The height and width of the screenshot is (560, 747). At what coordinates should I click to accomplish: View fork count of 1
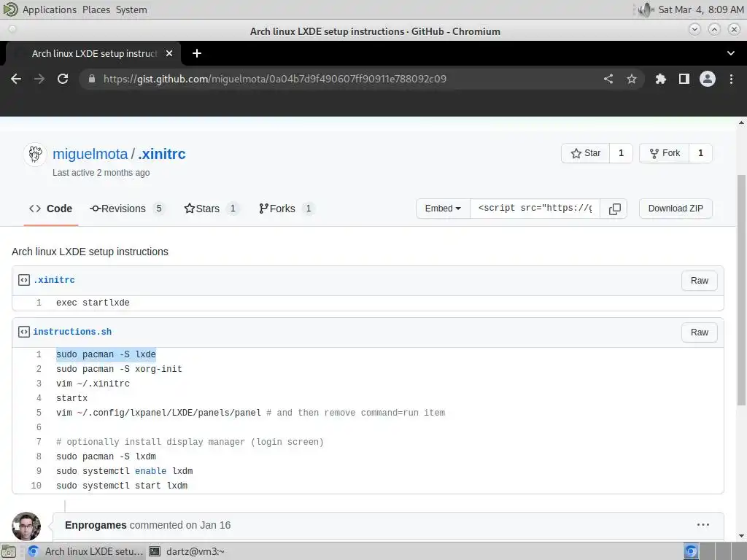point(700,153)
